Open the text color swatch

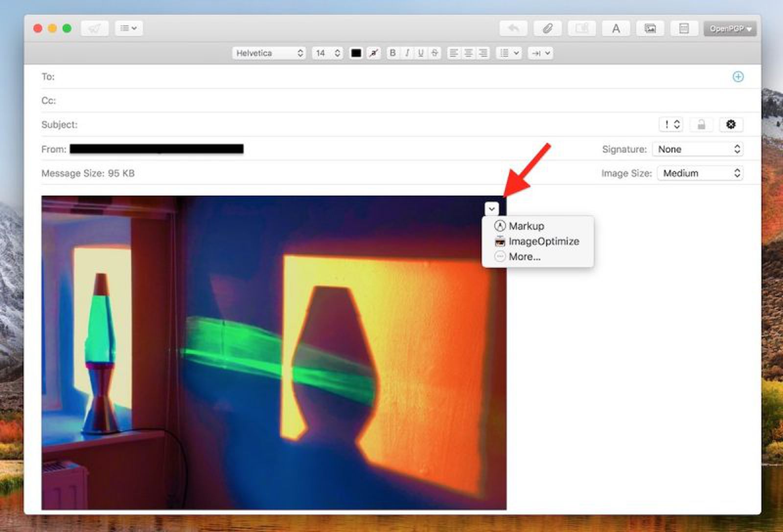(x=356, y=53)
